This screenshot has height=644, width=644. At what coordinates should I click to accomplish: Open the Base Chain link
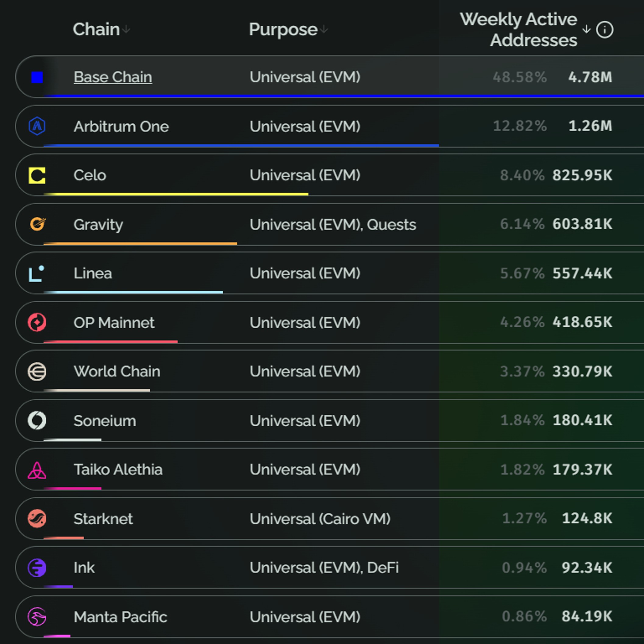point(113,77)
